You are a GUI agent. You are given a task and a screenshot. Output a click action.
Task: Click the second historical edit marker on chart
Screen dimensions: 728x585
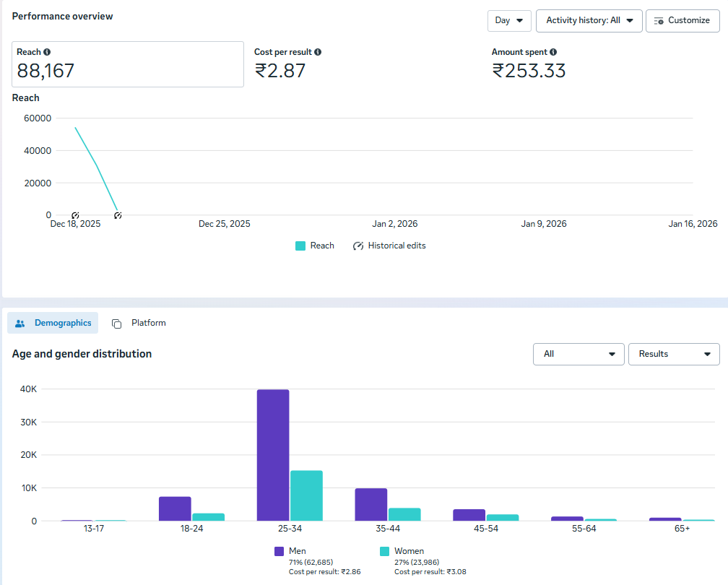(118, 215)
